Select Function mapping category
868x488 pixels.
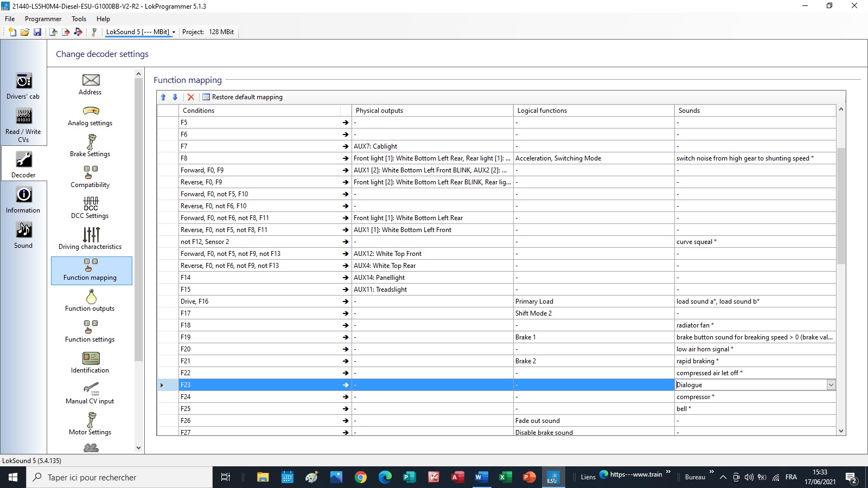tap(92, 270)
